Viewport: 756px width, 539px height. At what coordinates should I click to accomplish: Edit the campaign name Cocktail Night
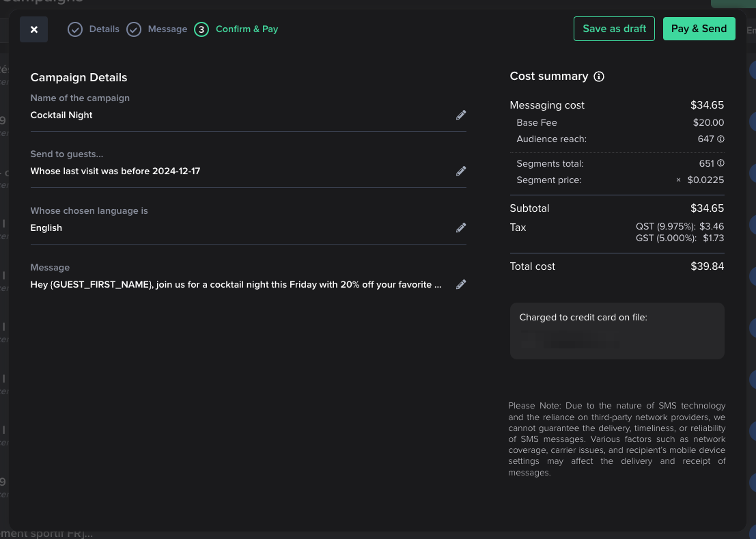pyautogui.click(x=461, y=115)
